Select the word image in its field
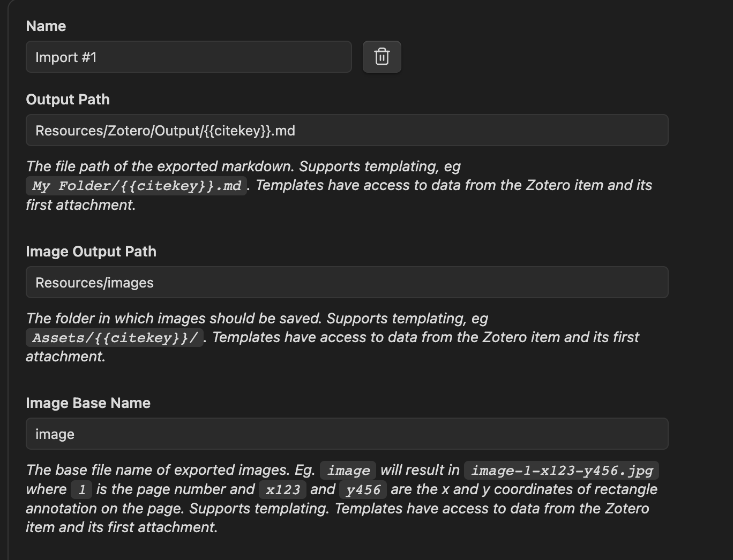Image resolution: width=733 pixels, height=560 pixels. point(54,434)
